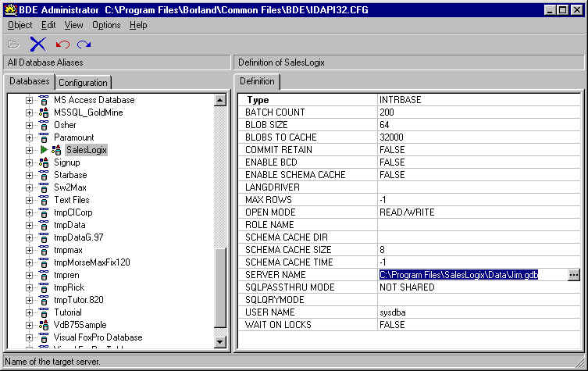Click the Type value INTRBASE
Viewport: 588px width, 371px height.
click(400, 100)
